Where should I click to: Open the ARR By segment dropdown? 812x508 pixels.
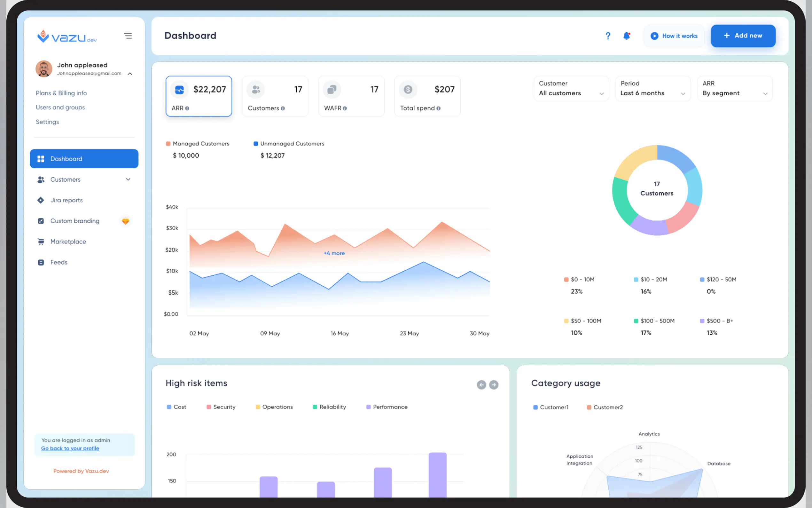[735, 88]
